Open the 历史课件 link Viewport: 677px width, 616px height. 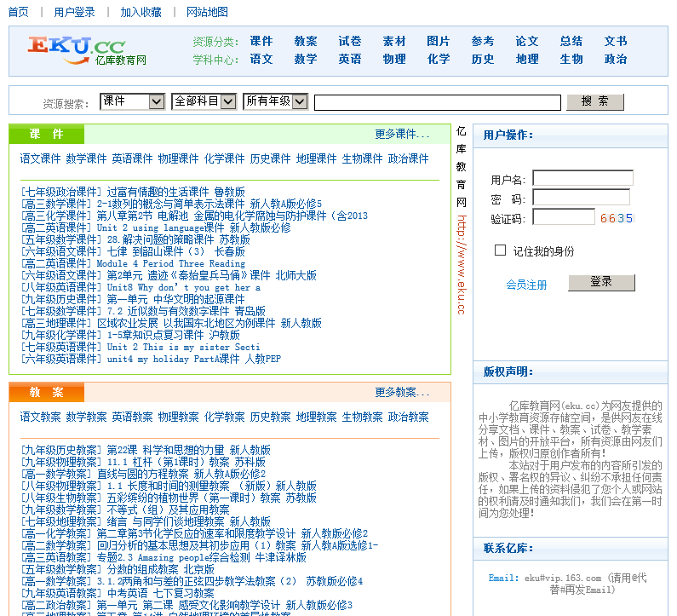[270, 158]
